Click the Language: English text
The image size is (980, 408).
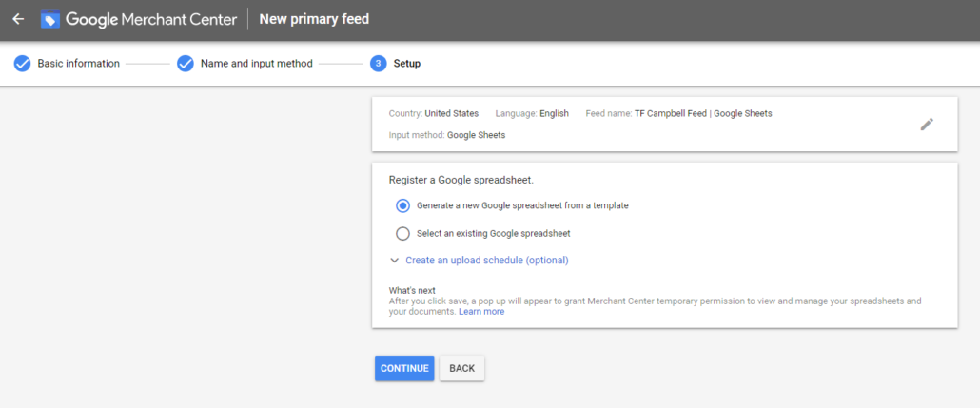click(x=532, y=114)
